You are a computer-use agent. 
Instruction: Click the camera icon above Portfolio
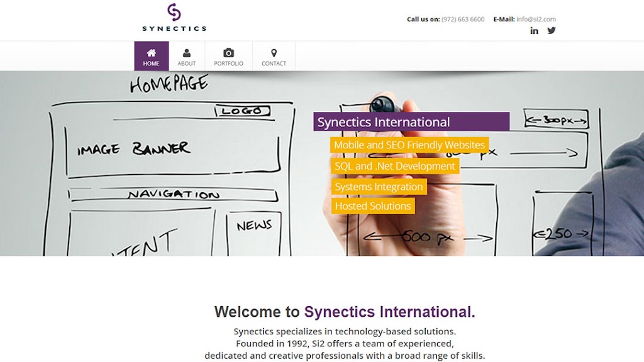coord(228,53)
